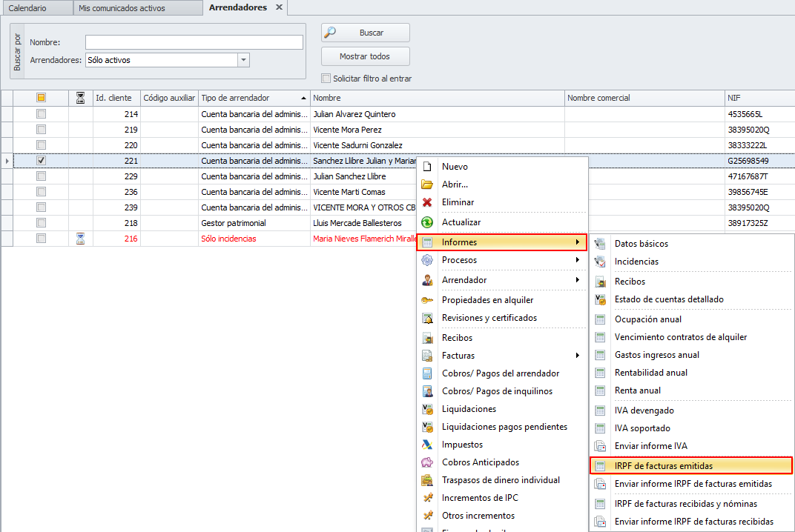This screenshot has width=795, height=532.
Task: Select IRPF de facturas emitidas report
Action: [663, 466]
